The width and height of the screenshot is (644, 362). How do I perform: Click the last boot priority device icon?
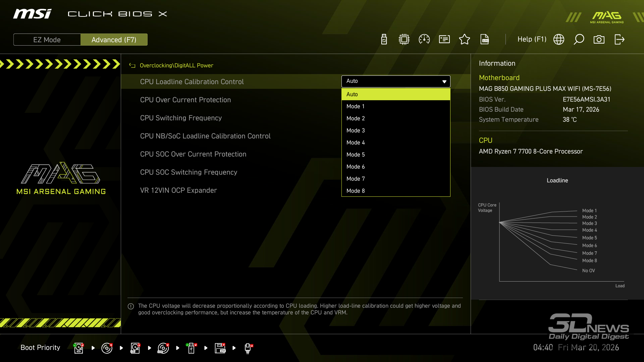pos(248,348)
